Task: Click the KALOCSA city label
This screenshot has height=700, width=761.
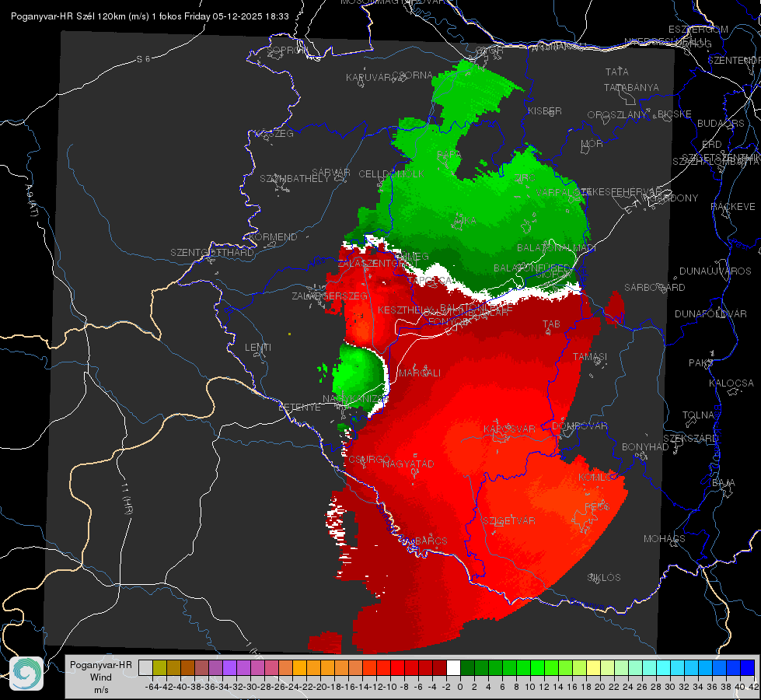Action: [731, 383]
